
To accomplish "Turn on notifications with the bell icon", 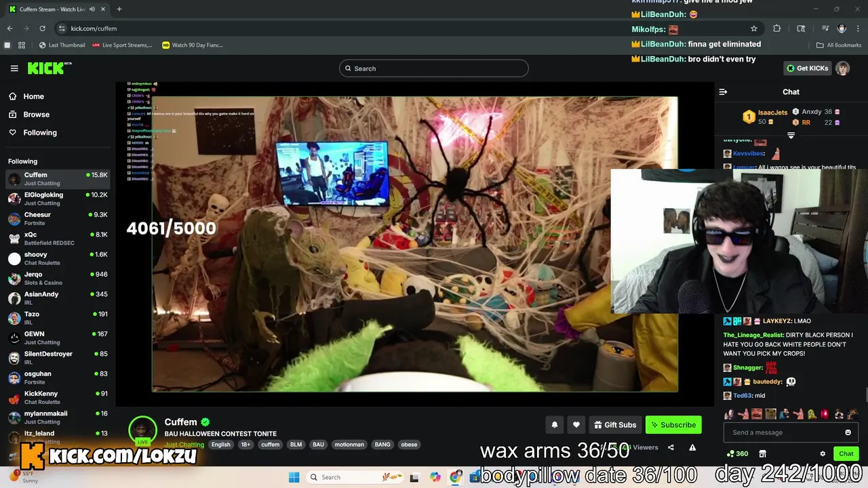I will [554, 425].
